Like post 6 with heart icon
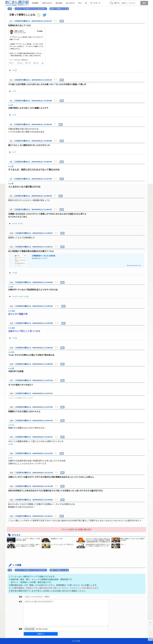 pyautogui.click(x=54, y=161)
